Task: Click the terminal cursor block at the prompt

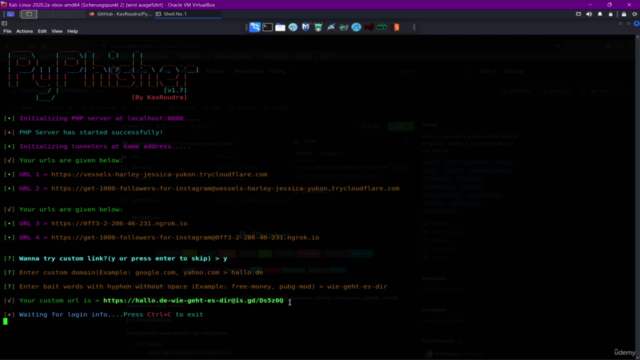Action: 5,322
